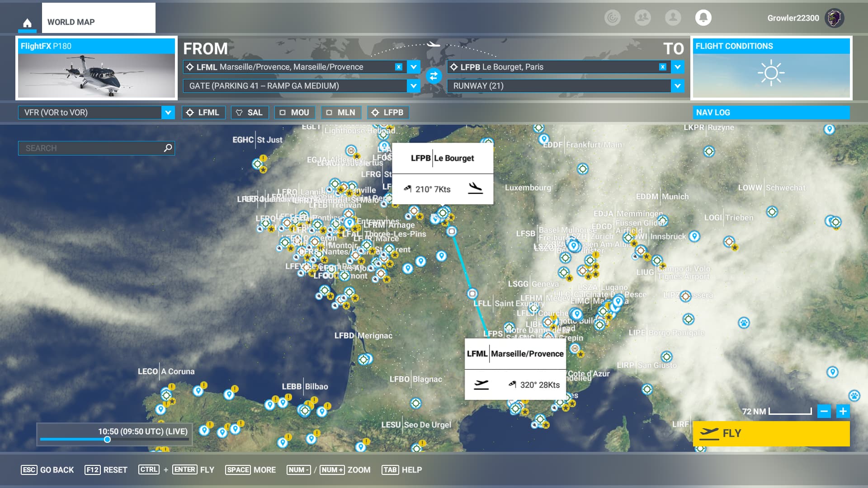Adjust the time of day slider handle

(x=107, y=440)
